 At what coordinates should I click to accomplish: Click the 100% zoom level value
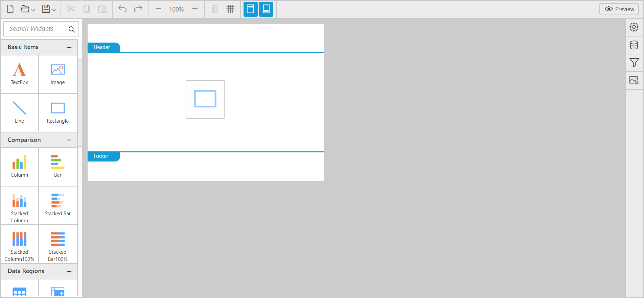177,9
